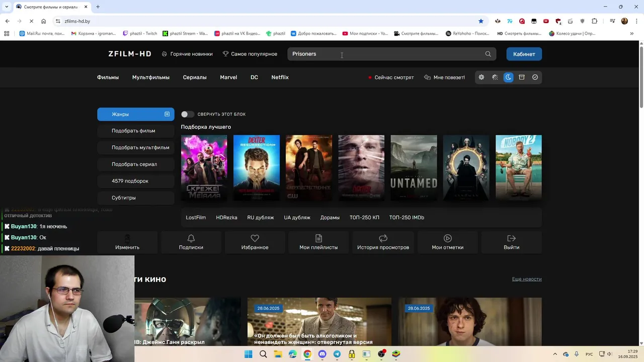Open the Netflix section
The image size is (644, 362).
[280, 77]
